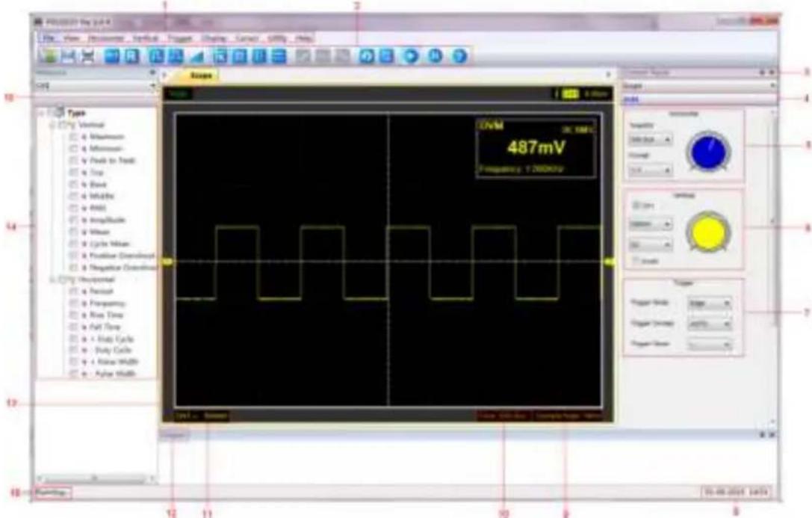
Task: Open the Cursor menu
Action: point(247,38)
